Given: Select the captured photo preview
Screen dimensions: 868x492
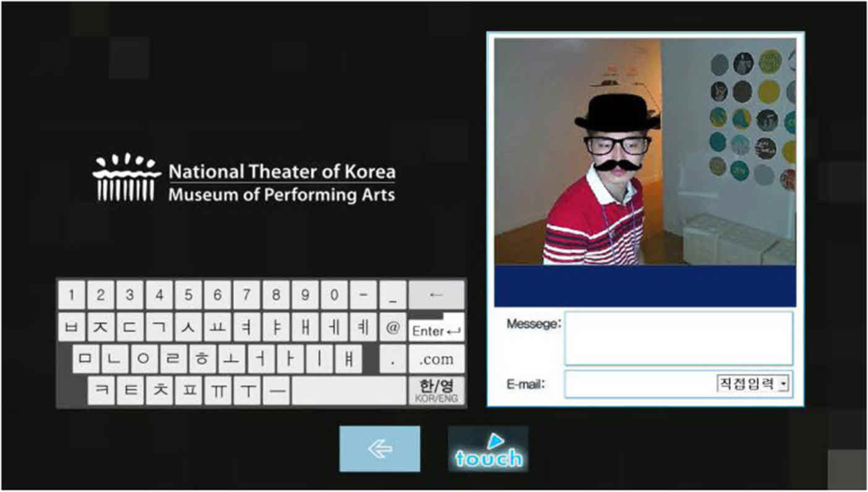Looking at the screenshot, I should [x=644, y=152].
